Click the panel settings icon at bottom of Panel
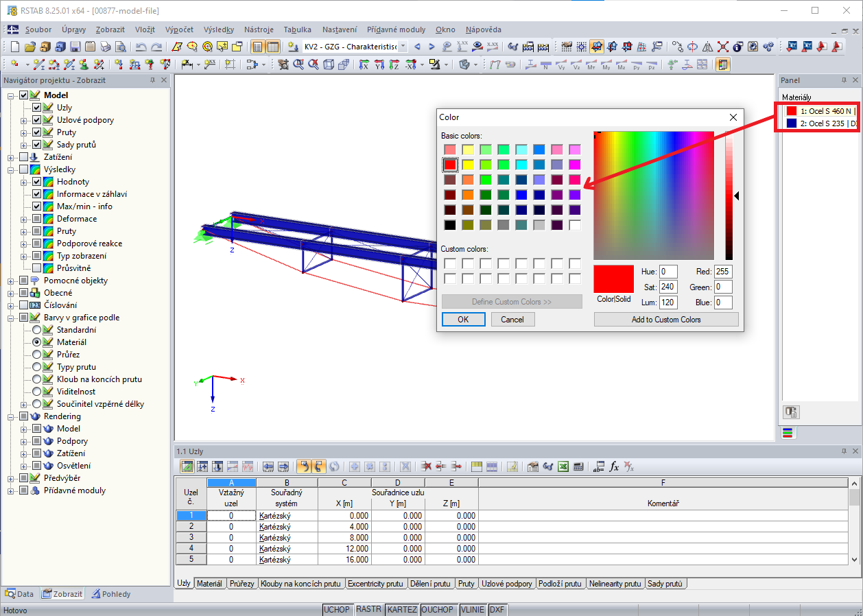863x616 pixels. point(791,412)
